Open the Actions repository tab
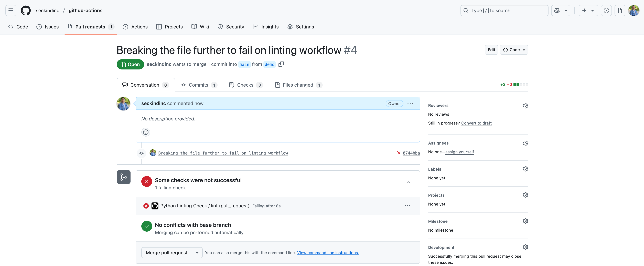This screenshot has width=644, height=266. 135,27
